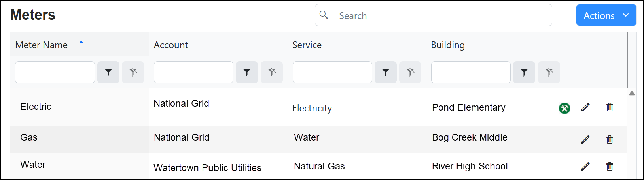Screen dimensions: 644x180
Task: Delete the Electric meter using trash icon
Action: coord(610,107)
